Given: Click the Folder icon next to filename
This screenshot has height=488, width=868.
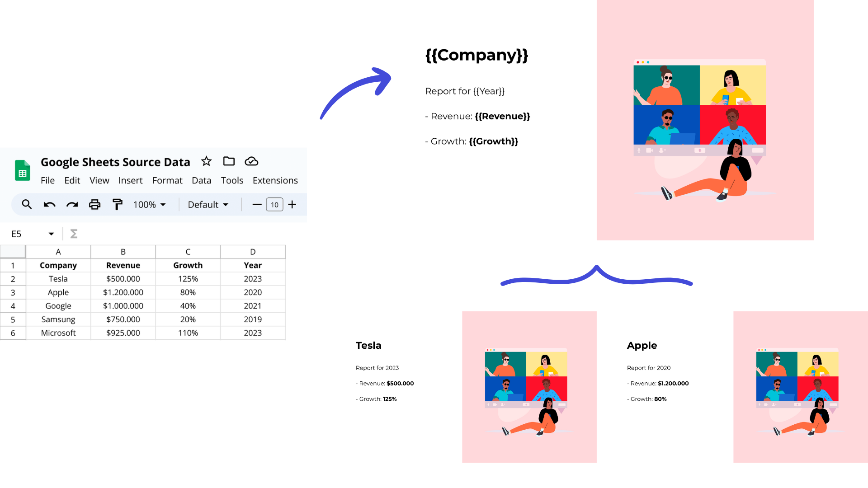Looking at the screenshot, I should (x=228, y=161).
